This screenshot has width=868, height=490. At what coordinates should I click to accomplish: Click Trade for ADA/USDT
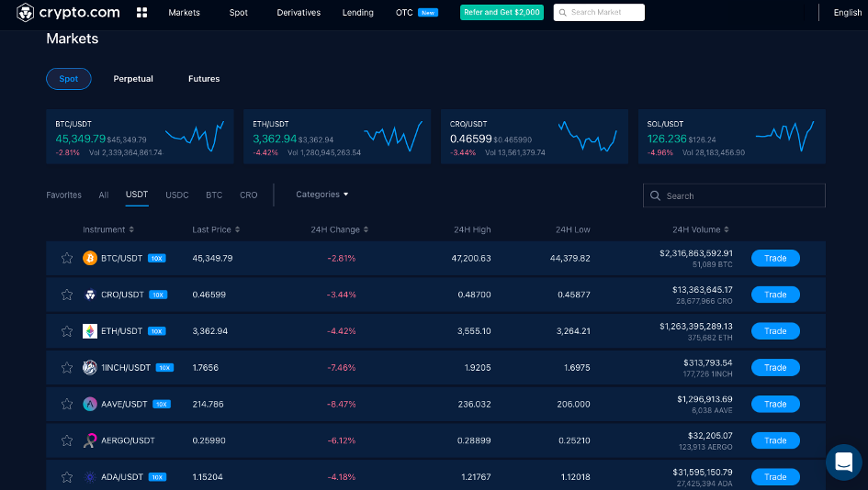(x=775, y=477)
